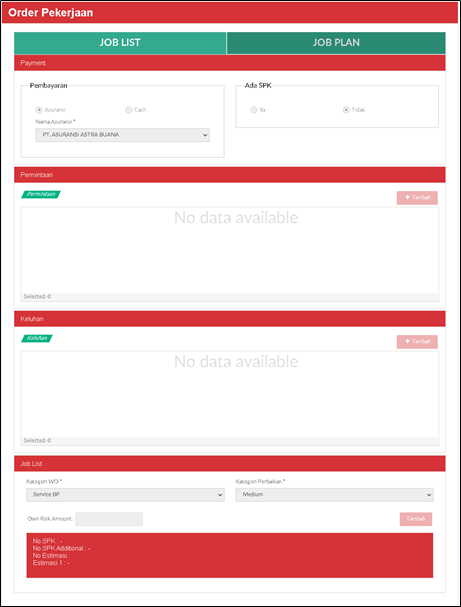Switch to the JOB LIST tab
The width and height of the screenshot is (461, 607).
click(120, 43)
